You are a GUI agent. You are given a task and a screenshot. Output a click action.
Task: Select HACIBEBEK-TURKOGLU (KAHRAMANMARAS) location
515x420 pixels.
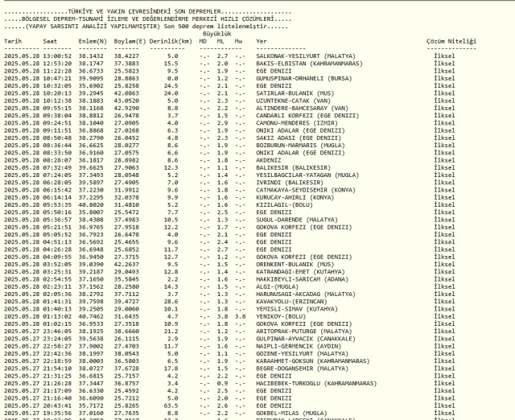click(316, 384)
